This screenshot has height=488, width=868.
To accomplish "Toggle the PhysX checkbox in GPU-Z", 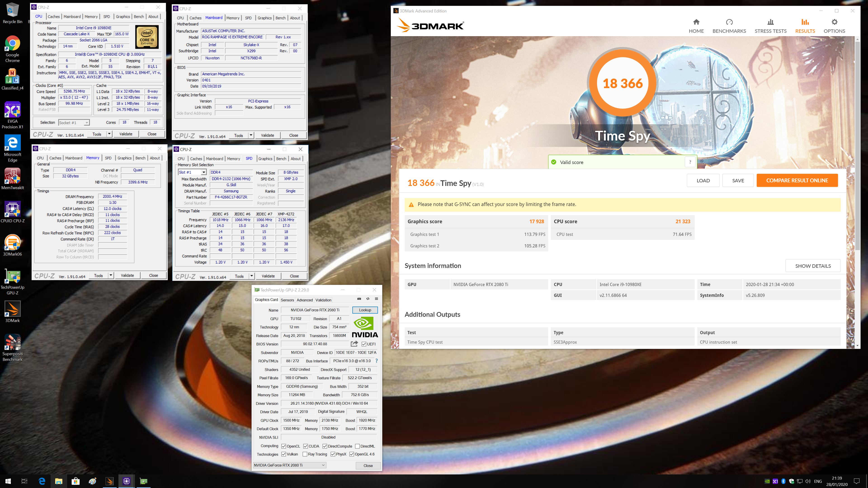I will [x=333, y=454].
